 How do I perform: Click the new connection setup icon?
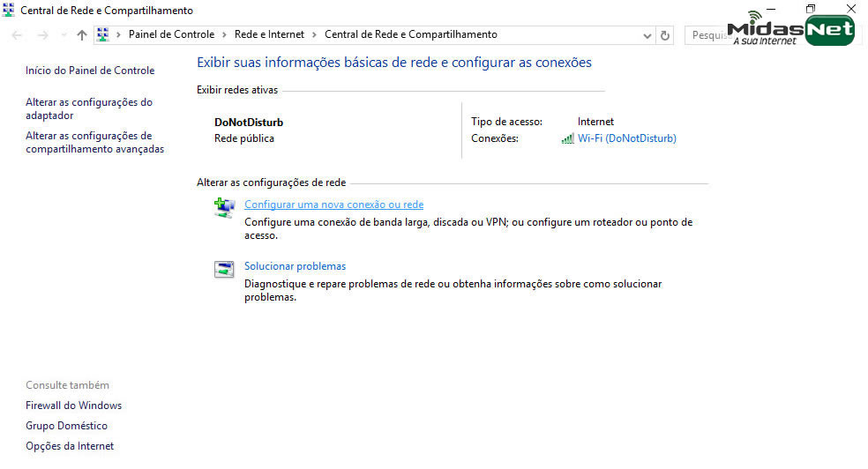(x=224, y=208)
